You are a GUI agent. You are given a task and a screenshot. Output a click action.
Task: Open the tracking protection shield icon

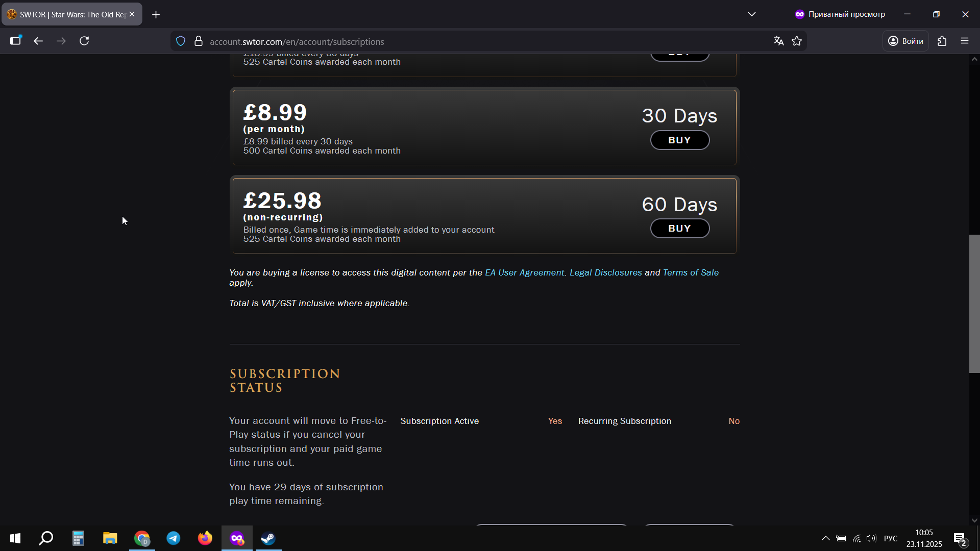(x=181, y=41)
